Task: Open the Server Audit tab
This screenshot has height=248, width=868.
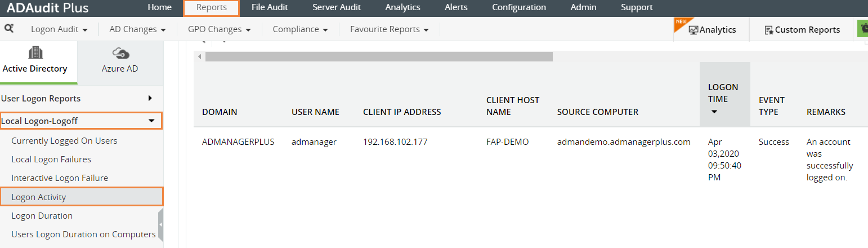Action: [336, 7]
